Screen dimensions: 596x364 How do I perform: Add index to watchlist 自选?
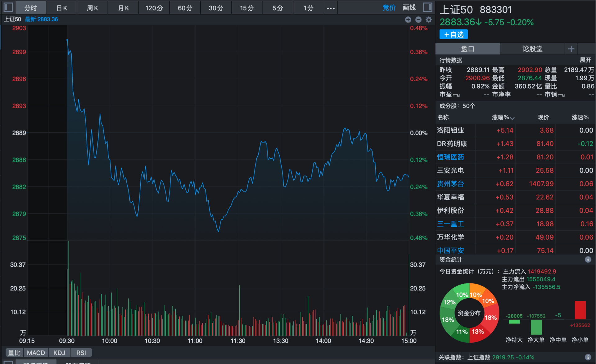coord(454,34)
